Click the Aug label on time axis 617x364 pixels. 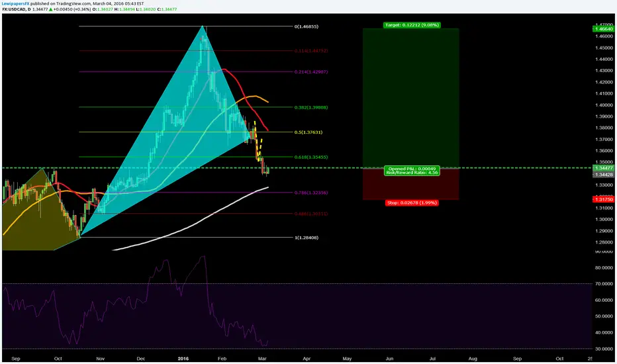coord(473,359)
